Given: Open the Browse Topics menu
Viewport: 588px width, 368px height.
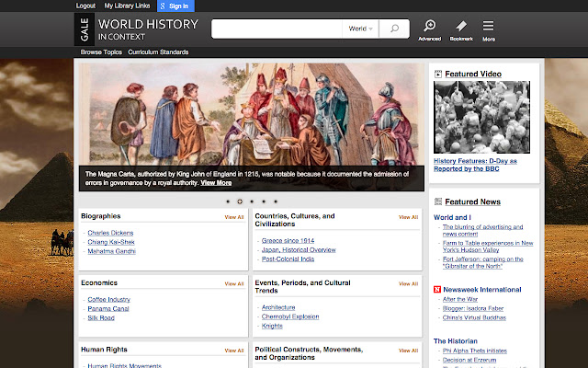Looking at the screenshot, I should pos(102,52).
